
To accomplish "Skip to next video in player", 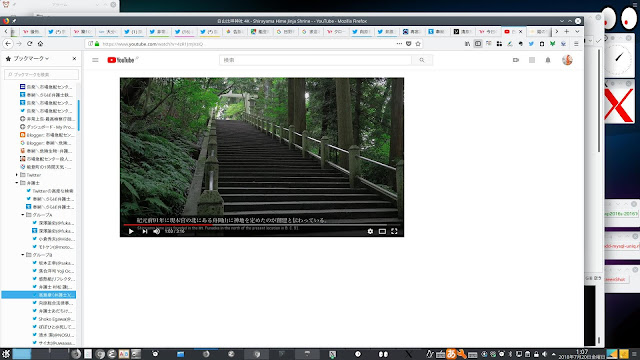I will (144, 231).
